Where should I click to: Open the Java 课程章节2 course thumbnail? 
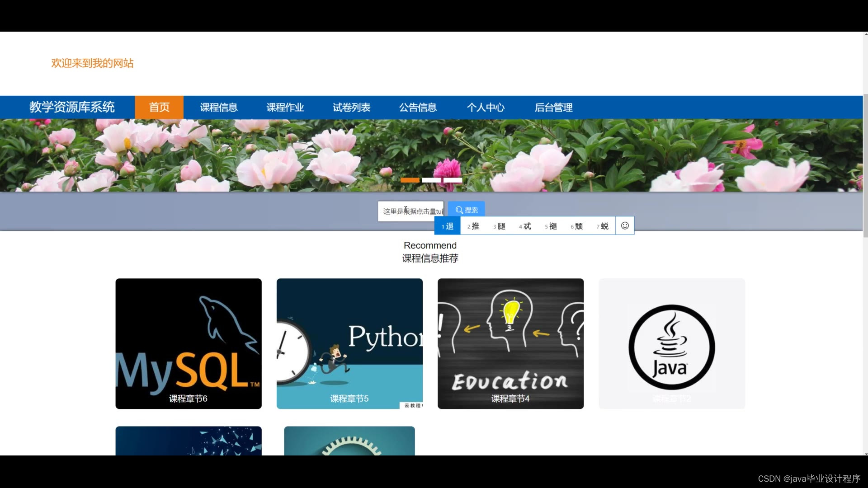671,343
